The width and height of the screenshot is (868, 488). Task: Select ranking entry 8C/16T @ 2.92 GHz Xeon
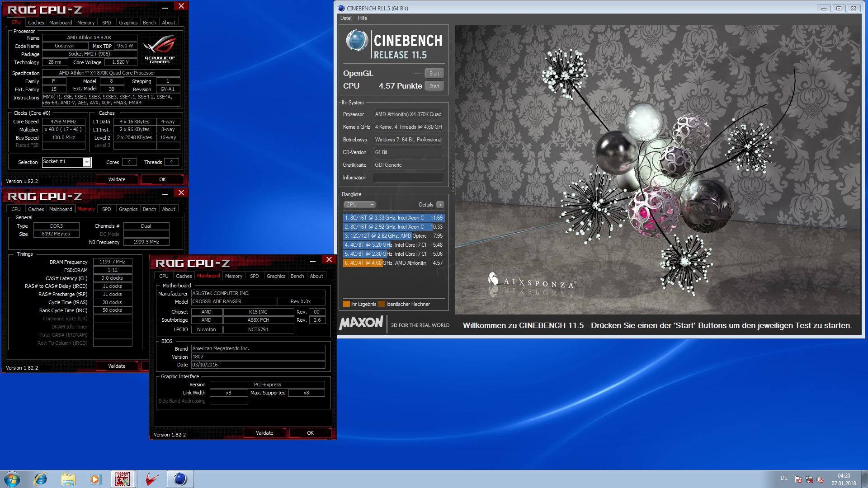click(x=394, y=227)
